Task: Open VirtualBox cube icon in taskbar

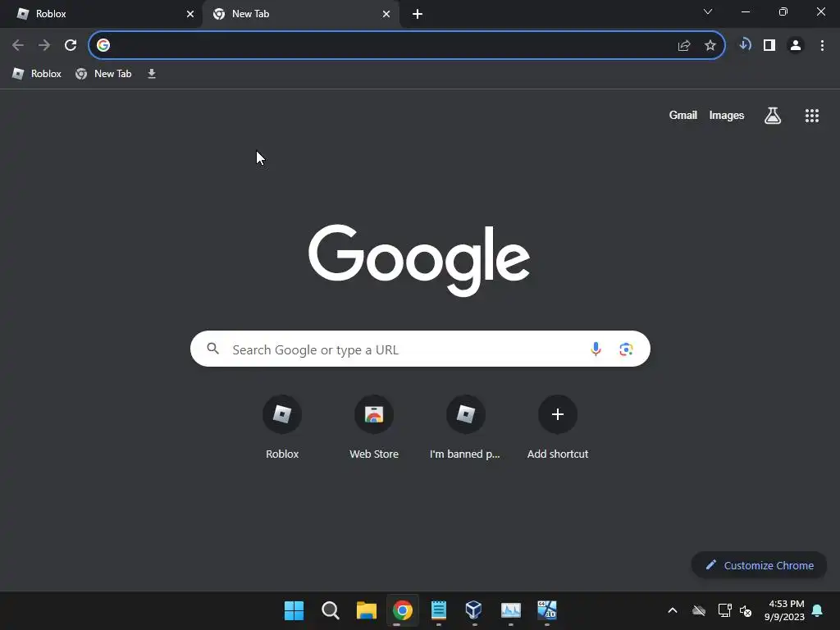Action: (x=473, y=609)
